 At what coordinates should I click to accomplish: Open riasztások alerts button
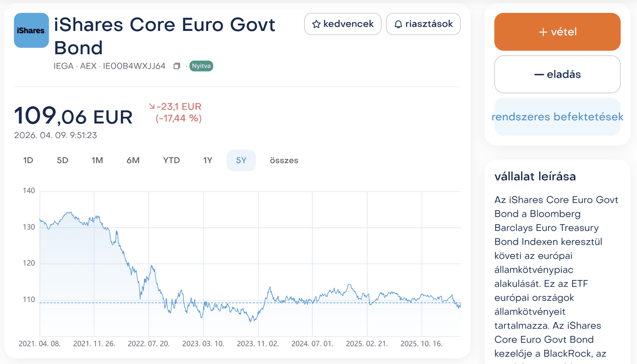423,24
